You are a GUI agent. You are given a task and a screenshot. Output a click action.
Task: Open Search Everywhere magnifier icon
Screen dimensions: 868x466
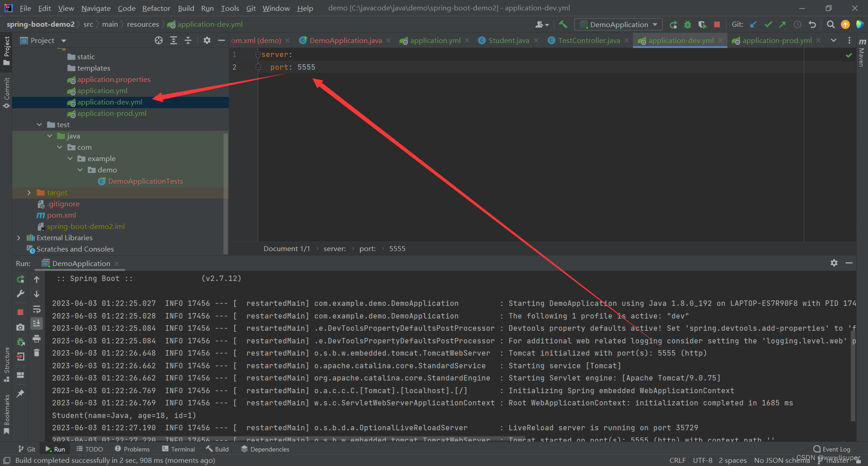(831, 24)
